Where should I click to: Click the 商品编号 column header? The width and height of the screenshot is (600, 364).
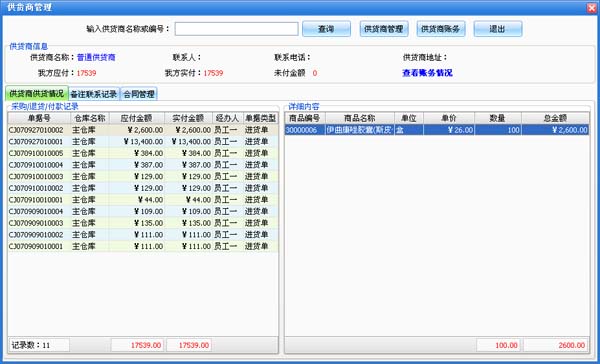(x=305, y=118)
